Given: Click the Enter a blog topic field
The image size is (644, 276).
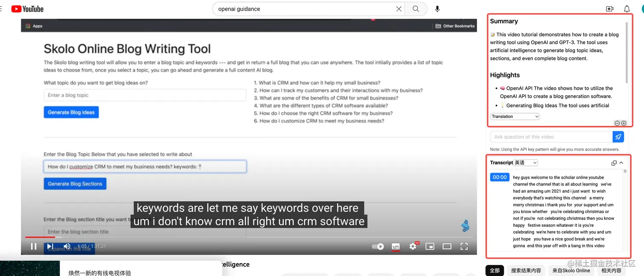Looking at the screenshot, I should (x=145, y=95).
